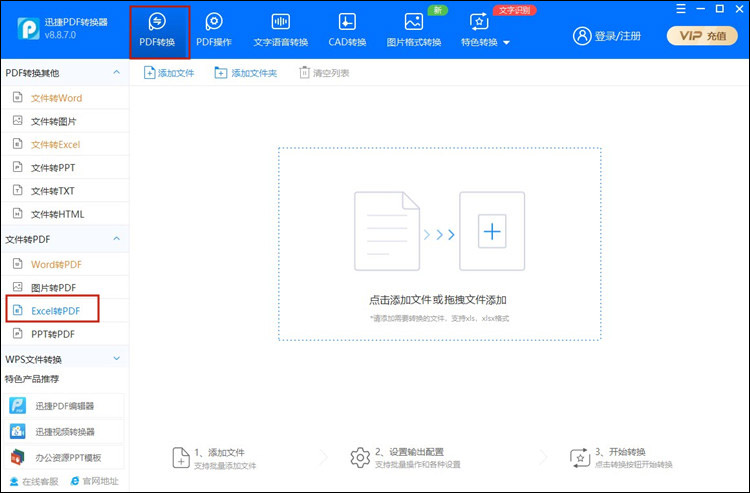The height and width of the screenshot is (493, 750).
Task: Click the WPS文件转换 section header
Action: point(65,359)
